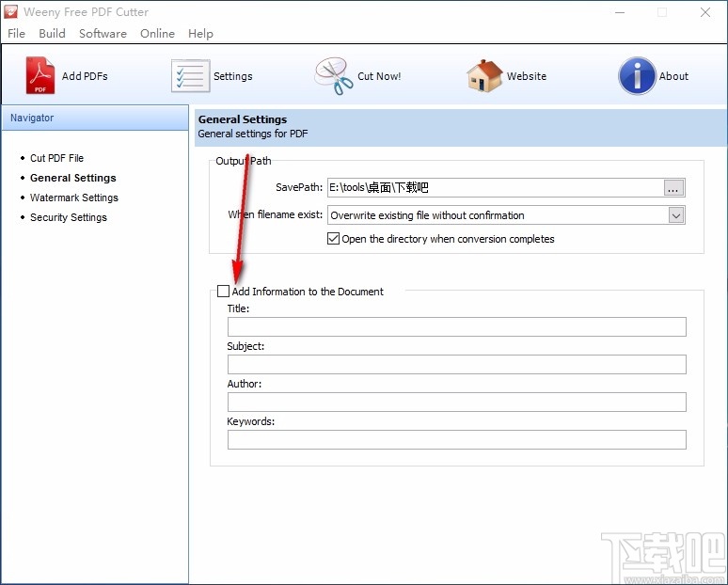Image resolution: width=728 pixels, height=585 pixels.
Task: Go to Watermark Settings in Navigator
Action: click(73, 198)
